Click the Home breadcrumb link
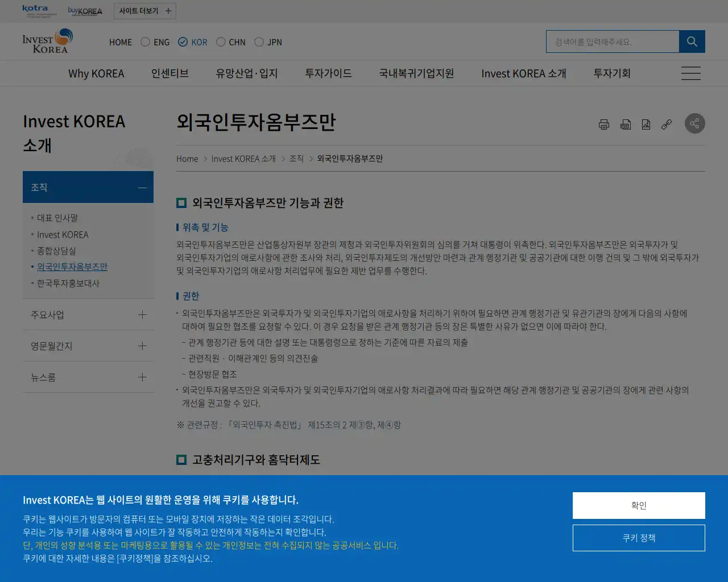Viewport: 728px width, 582px height. coord(187,159)
